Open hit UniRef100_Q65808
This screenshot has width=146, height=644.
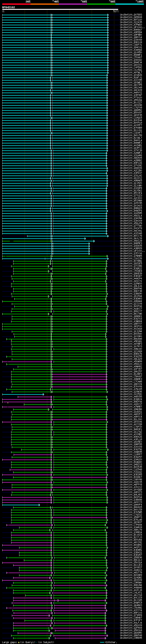(x=131, y=17)
